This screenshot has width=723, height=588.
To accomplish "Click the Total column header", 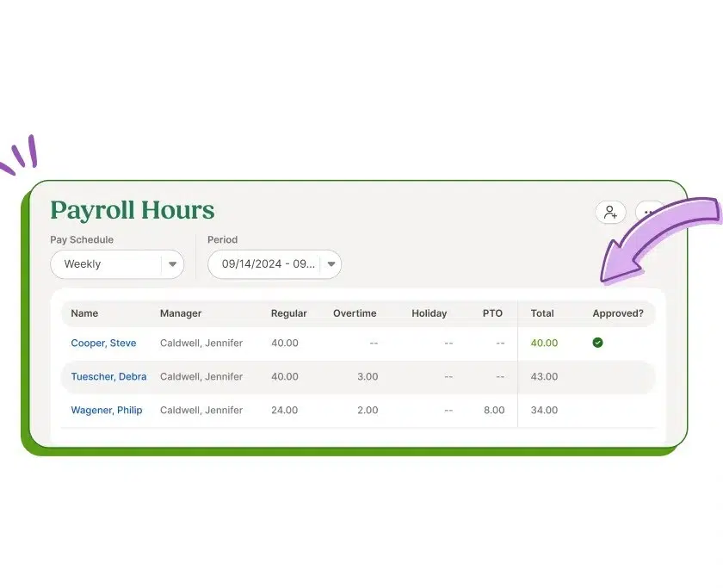I will [542, 313].
